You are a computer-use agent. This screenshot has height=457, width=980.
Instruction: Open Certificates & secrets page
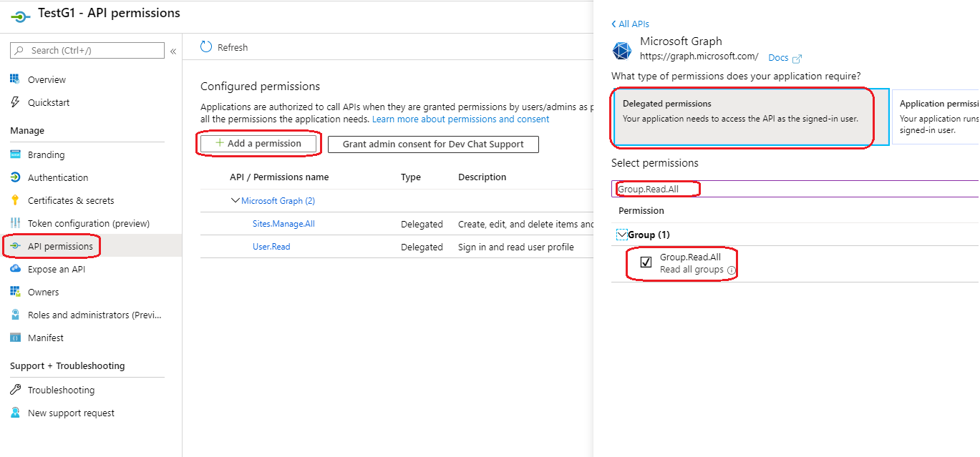tap(71, 200)
